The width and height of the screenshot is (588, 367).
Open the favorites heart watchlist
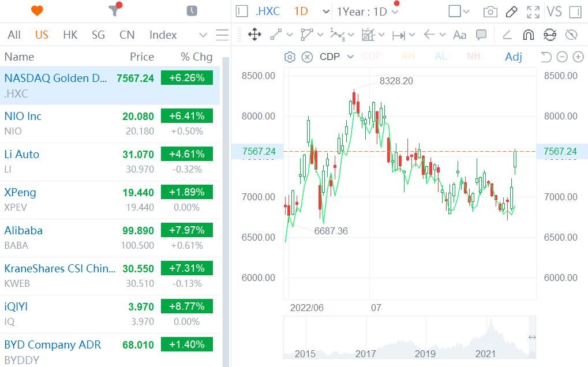[37, 10]
